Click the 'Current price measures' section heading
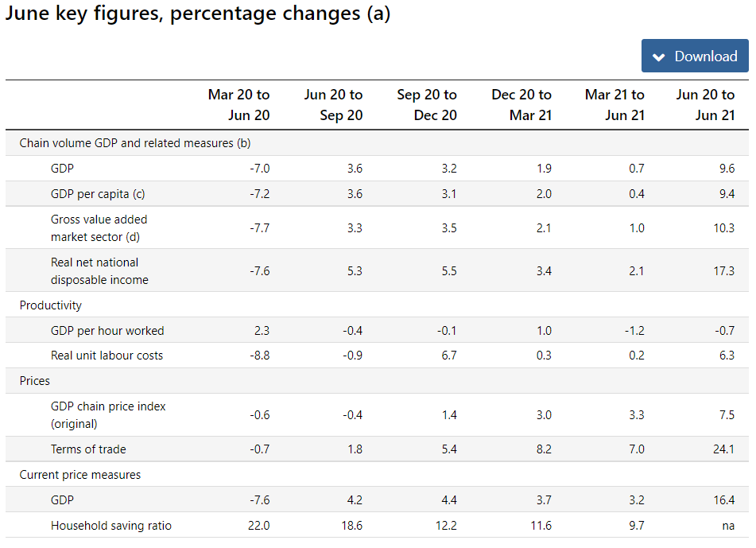This screenshot has height=548, width=756. coord(80,475)
